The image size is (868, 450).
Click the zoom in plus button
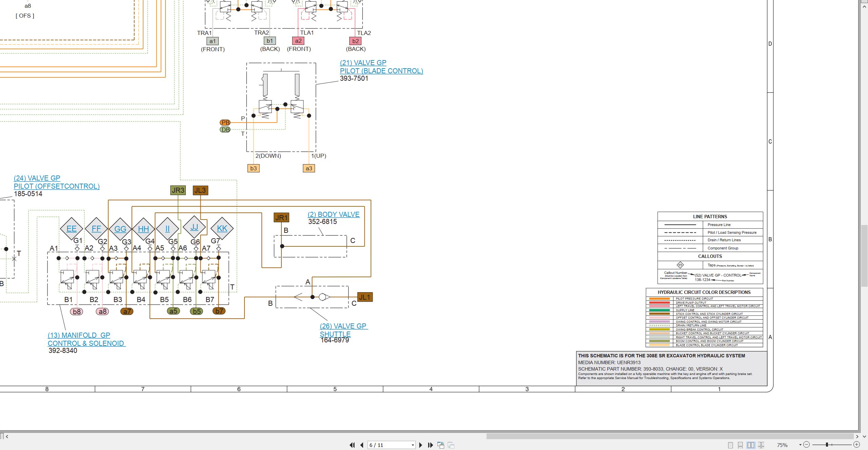point(856,445)
